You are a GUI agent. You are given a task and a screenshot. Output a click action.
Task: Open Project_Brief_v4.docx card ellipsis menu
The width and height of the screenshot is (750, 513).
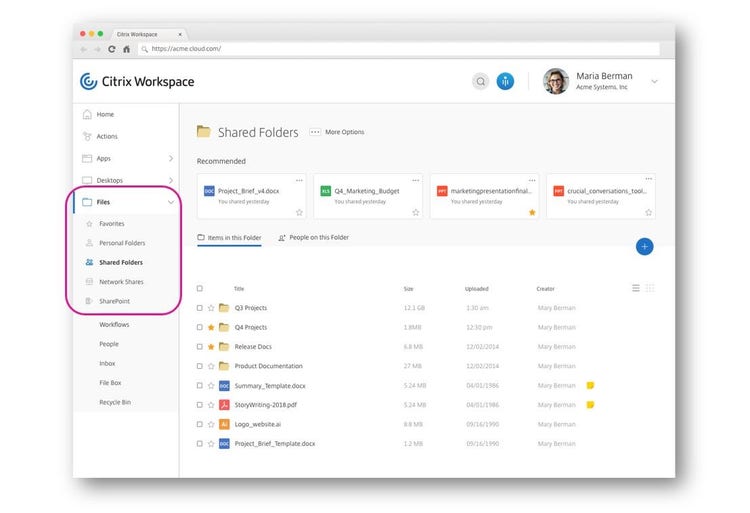(x=299, y=180)
